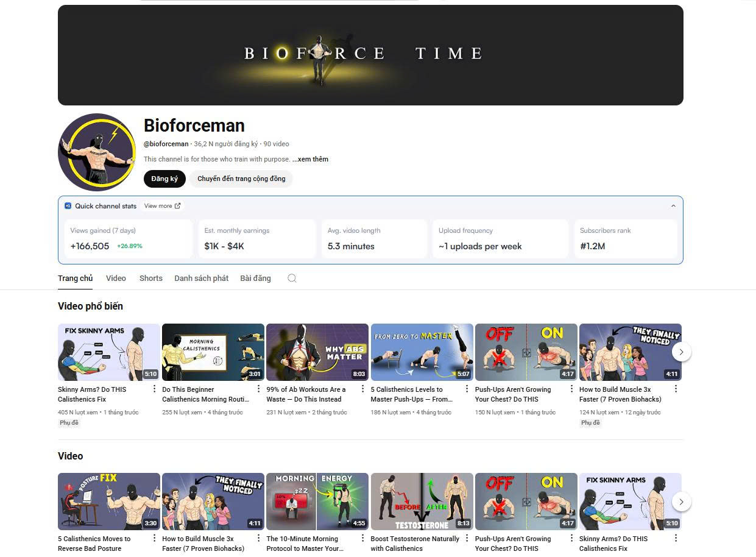The image size is (756, 557).
Task: Click Chuyển đến trang cộng đồng button
Action: click(x=241, y=179)
